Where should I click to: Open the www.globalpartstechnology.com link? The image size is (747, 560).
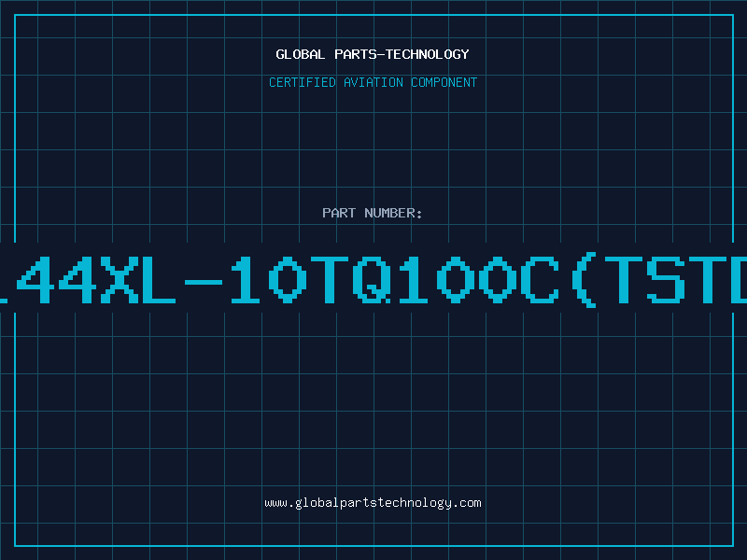pyautogui.click(x=373, y=503)
